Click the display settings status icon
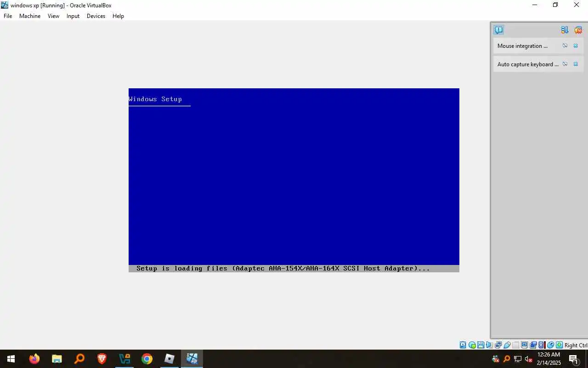Screen dimensions: 588x368 click(x=524, y=345)
